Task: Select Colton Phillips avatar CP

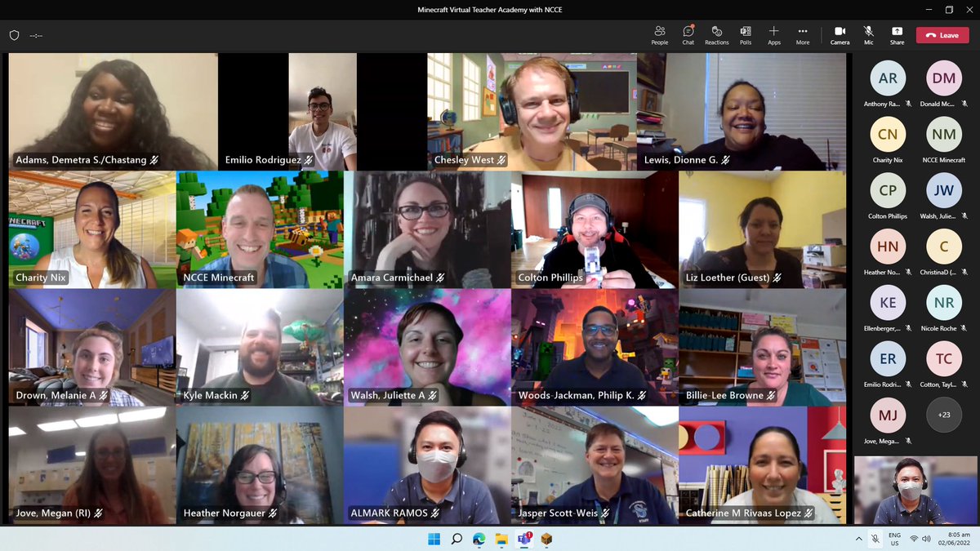Action: point(888,190)
